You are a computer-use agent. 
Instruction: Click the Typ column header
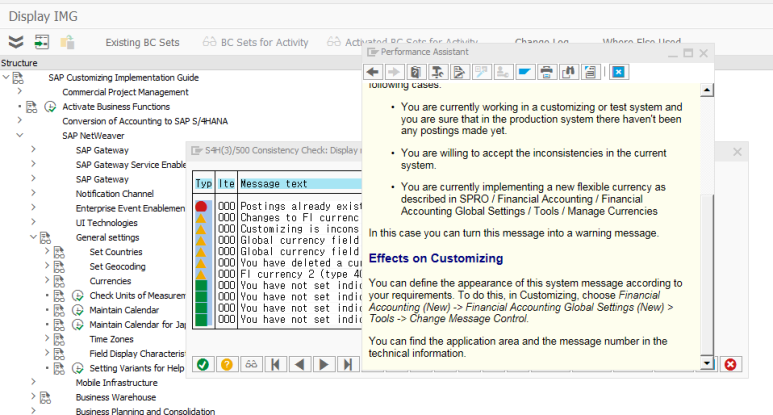[203, 184]
